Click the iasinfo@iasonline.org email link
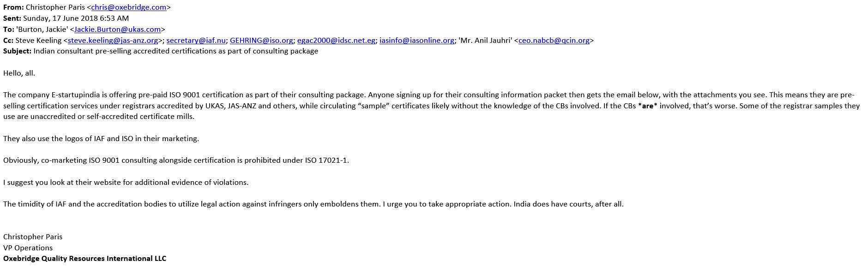Screen dimensions: 868x266 tap(416, 41)
